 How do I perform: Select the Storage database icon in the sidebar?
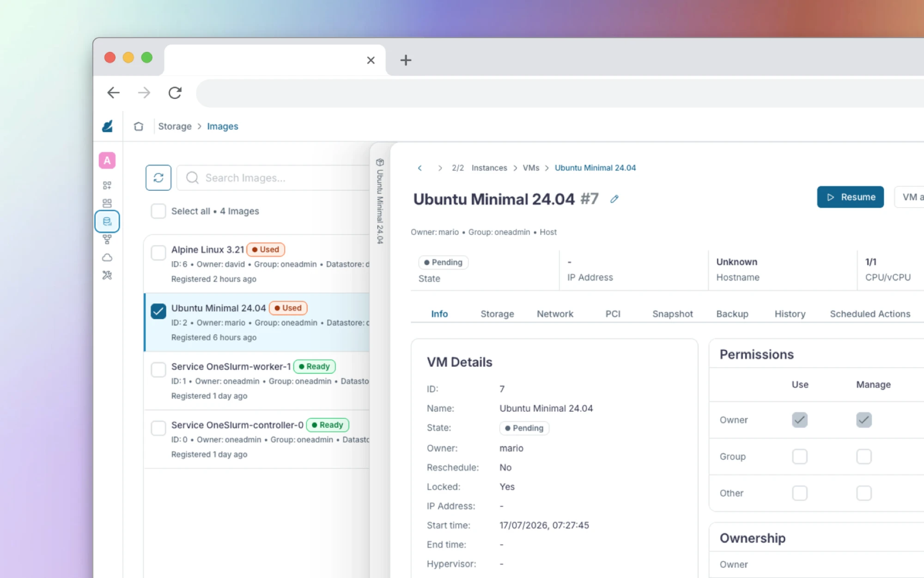[107, 221]
